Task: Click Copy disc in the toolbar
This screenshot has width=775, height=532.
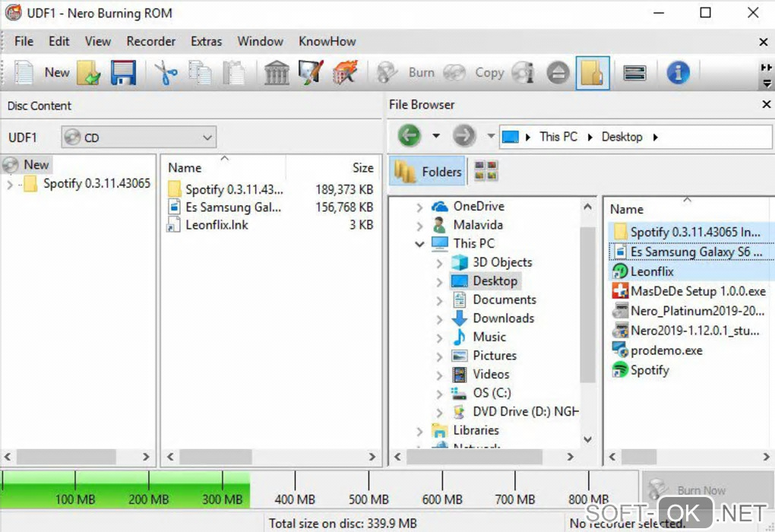Action: [x=473, y=73]
